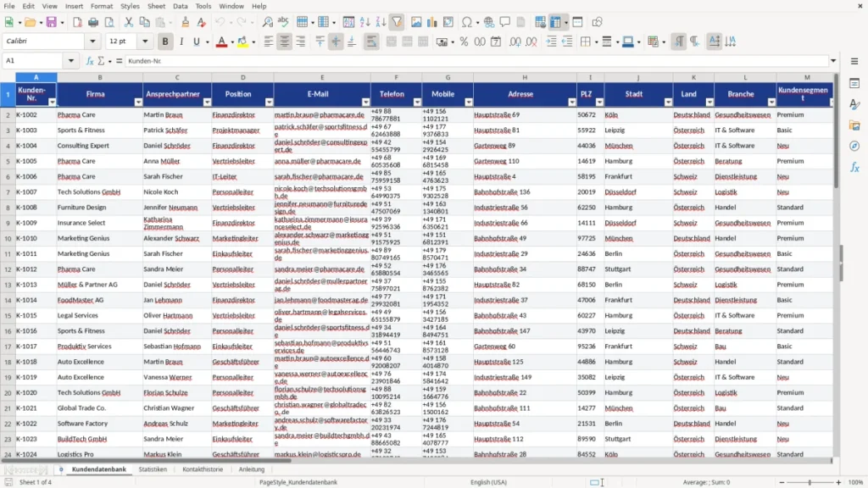This screenshot has width=868, height=488.
Task: Apply the yellow background color
Action: pos(242,42)
